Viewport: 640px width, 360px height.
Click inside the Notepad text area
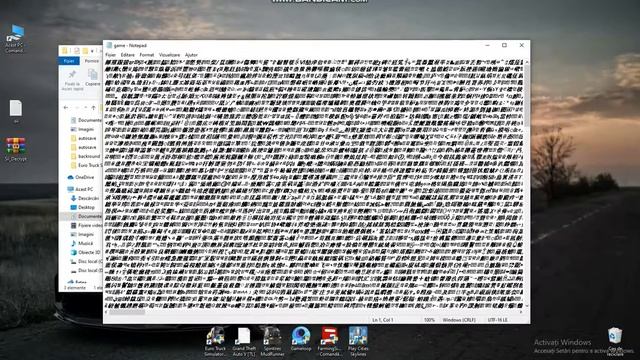[313, 183]
